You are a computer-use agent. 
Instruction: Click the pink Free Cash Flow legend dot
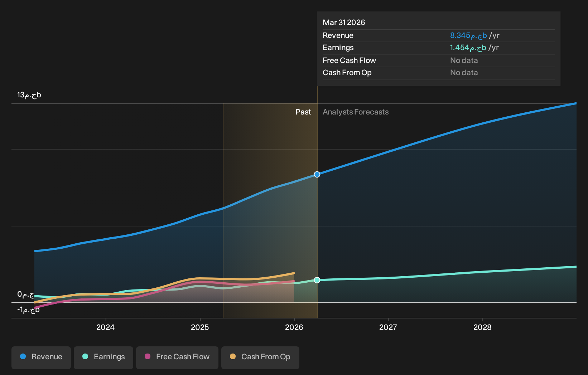click(x=148, y=356)
